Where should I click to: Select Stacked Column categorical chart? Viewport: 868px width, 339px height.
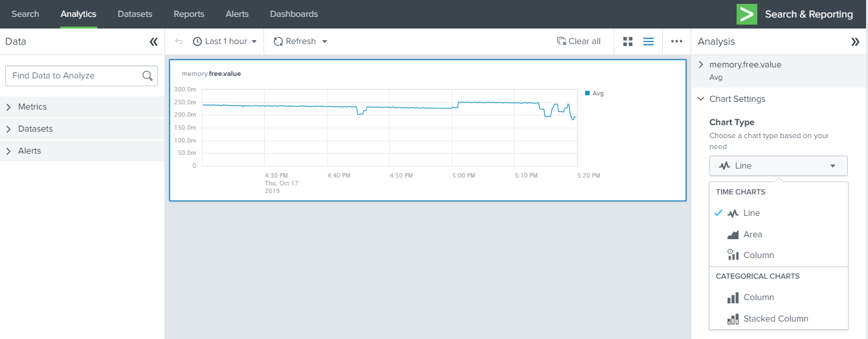click(775, 319)
